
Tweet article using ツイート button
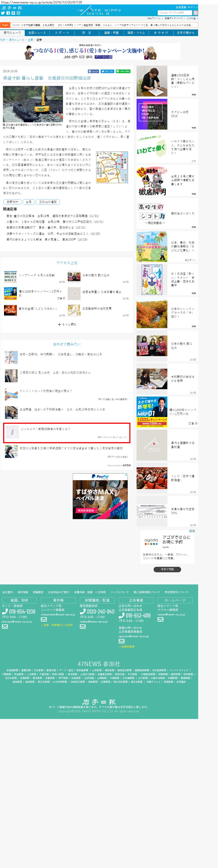coord(107,72)
